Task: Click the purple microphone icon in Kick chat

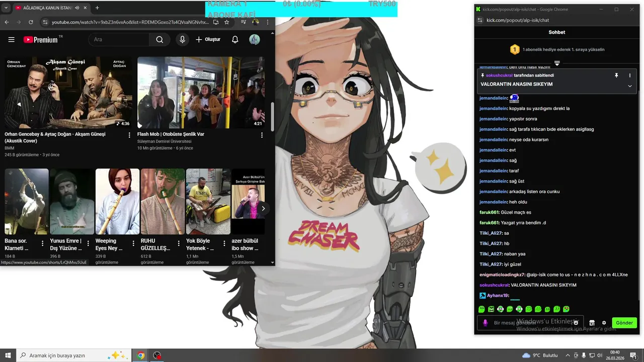Action: pyautogui.click(x=485, y=323)
